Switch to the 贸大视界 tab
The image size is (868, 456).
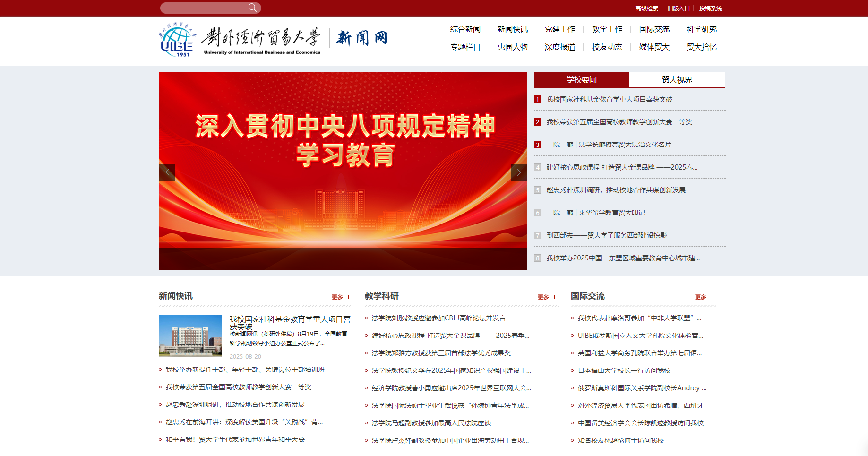coord(677,80)
